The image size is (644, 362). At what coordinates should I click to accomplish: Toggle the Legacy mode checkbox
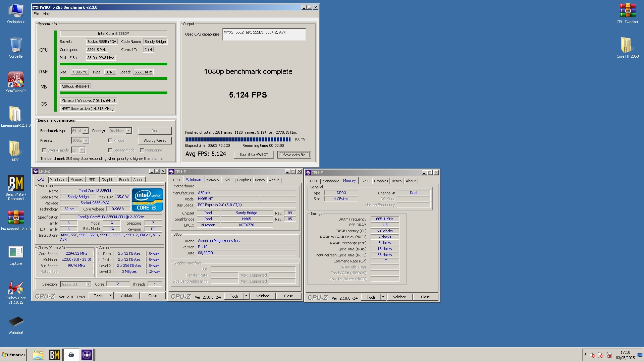(110, 150)
